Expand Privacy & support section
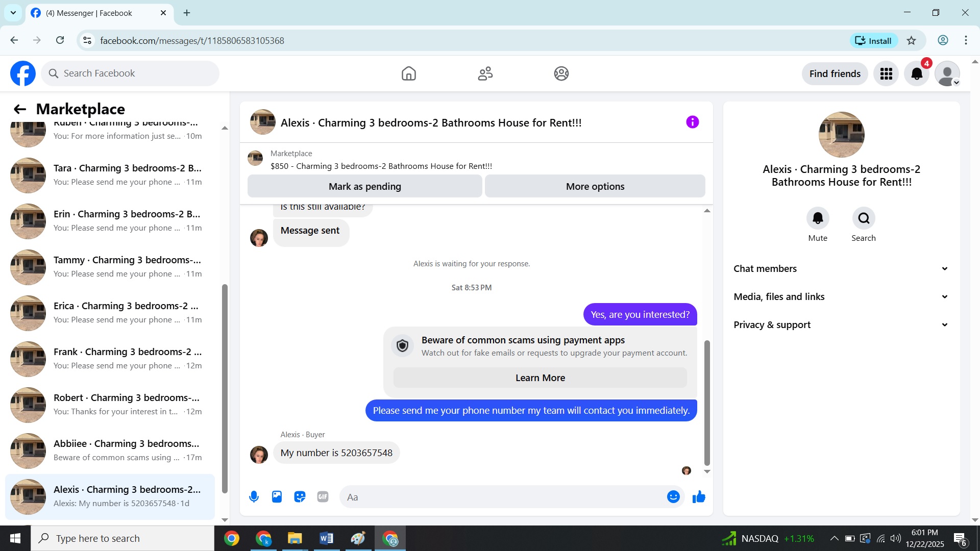 (841, 325)
